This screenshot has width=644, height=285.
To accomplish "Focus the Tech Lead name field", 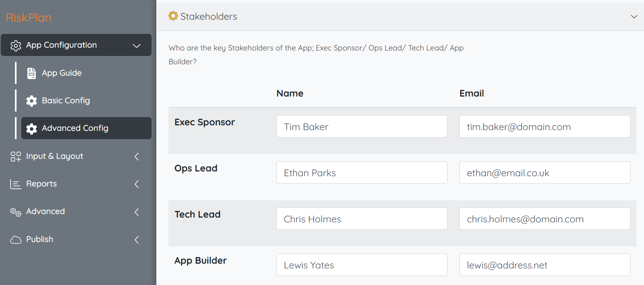I will coord(361,219).
